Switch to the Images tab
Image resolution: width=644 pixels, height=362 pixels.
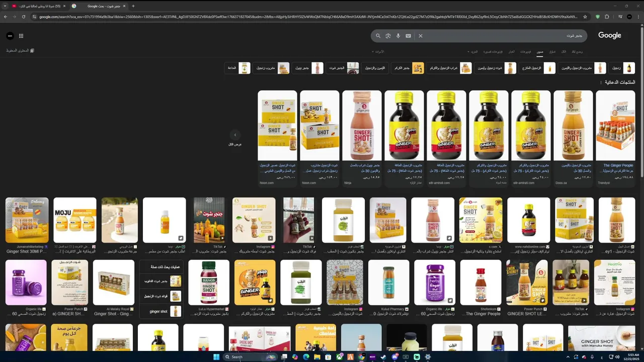540,52
